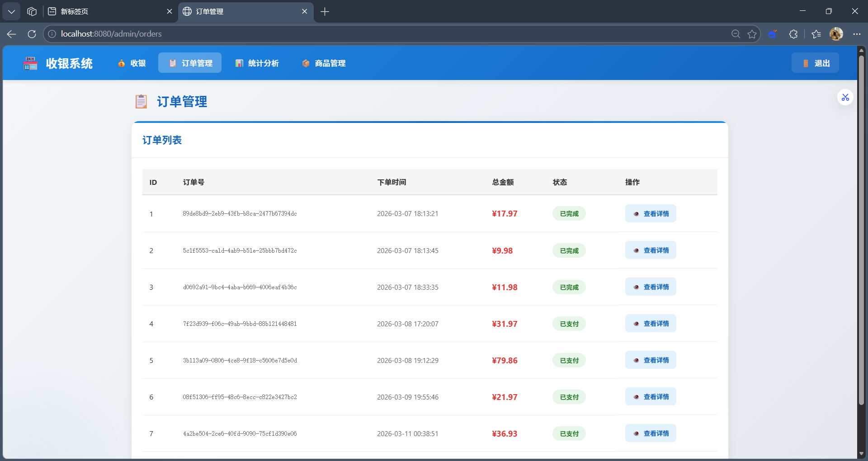The height and width of the screenshot is (461, 868).
Task: Open a new browser tab
Action: 325,11
